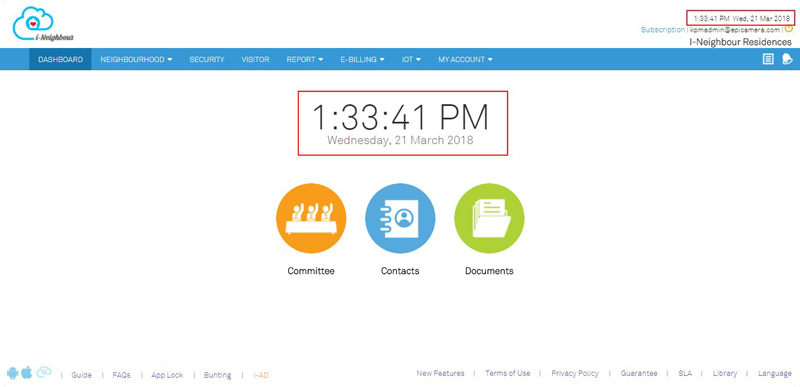Open the Subscription link
800x387 pixels.
point(663,30)
